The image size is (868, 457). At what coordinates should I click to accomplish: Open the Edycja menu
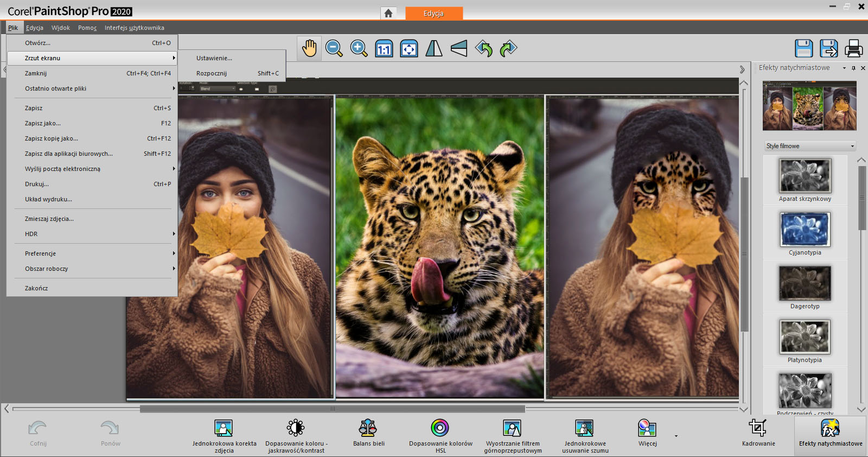[35, 28]
